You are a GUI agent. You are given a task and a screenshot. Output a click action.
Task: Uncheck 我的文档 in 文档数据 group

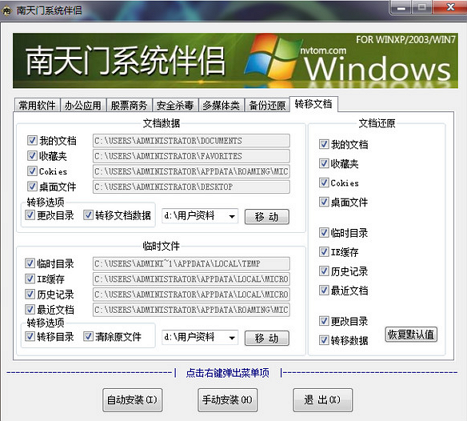click(x=32, y=140)
